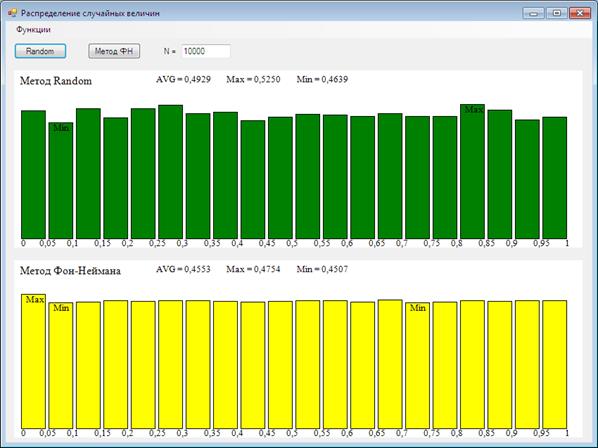Image resolution: width=598 pixels, height=448 pixels.
Task: Click the first yellow Min bar
Action: [x=61, y=365]
